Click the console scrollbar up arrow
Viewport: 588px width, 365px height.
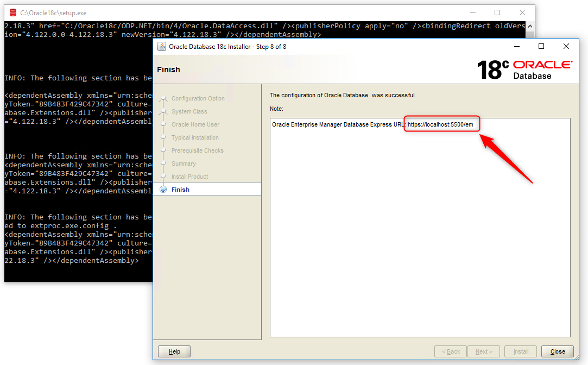pyautogui.click(x=530, y=26)
